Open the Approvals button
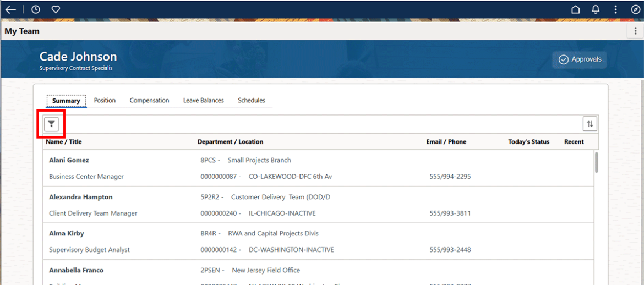This screenshot has width=644, height=285. click(x=580, y=59)
